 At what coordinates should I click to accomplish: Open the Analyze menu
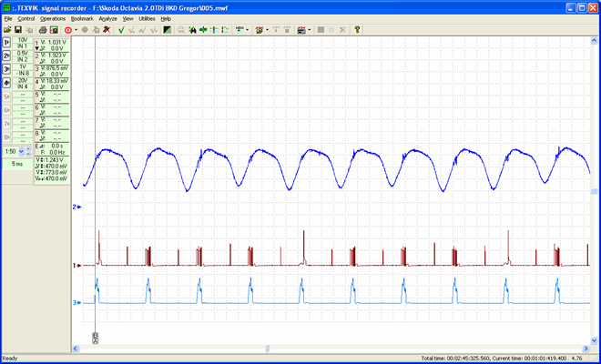108,19
